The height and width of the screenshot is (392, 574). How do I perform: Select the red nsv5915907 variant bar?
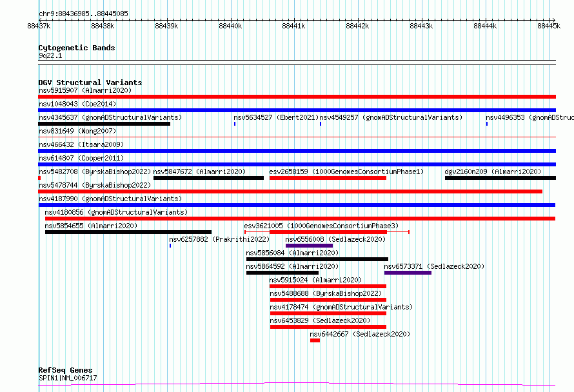tap(297, 97)
